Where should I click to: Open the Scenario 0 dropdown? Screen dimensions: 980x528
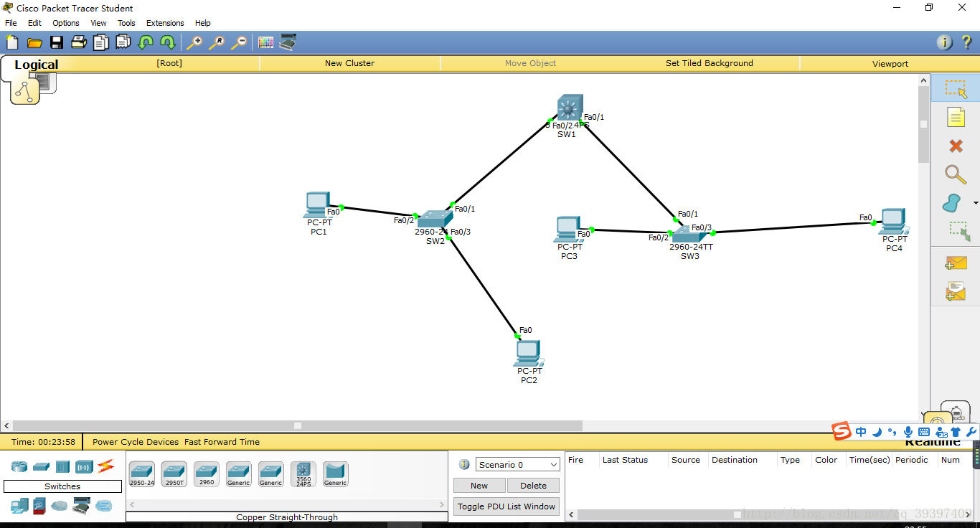pyautogui.click(x=517, y=465)
